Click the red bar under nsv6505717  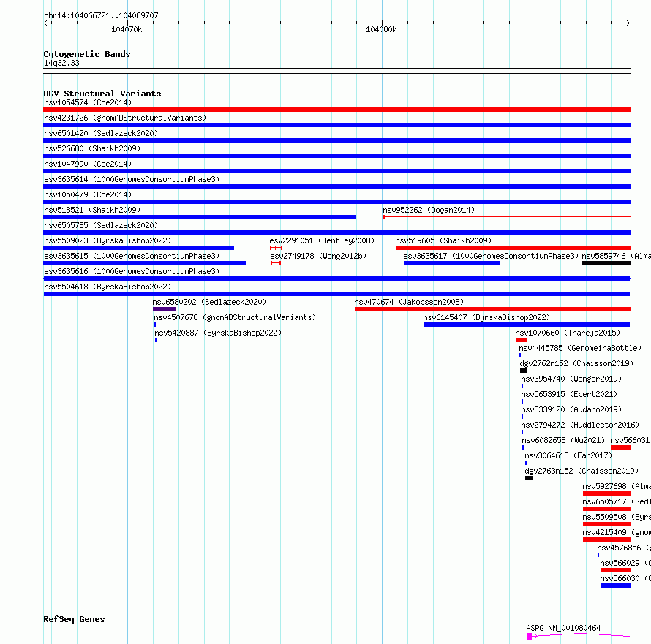(606, 509)
